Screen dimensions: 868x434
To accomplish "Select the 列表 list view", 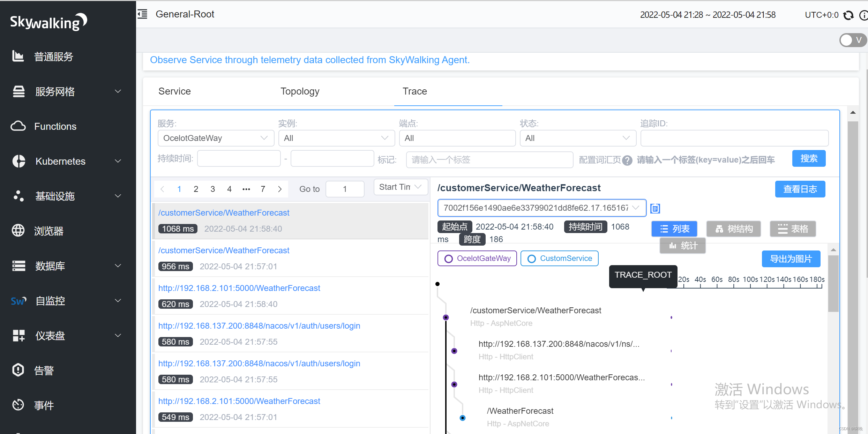I will [x=674, y=229].
